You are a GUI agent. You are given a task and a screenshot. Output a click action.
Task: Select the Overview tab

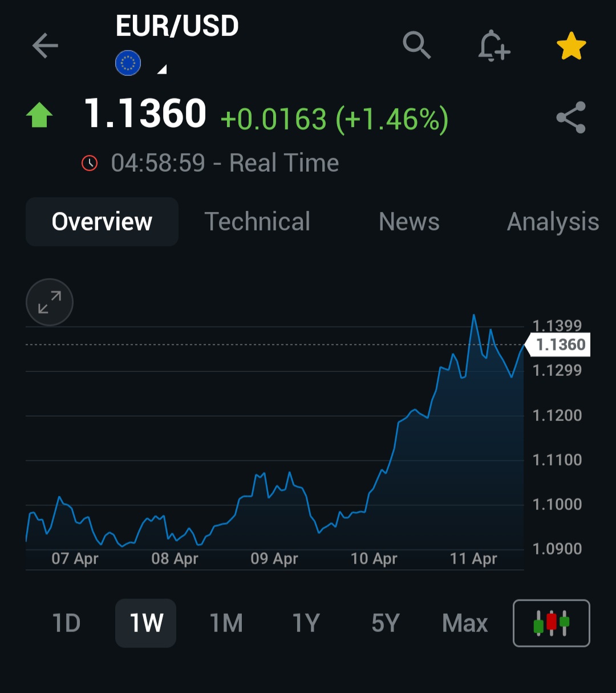[x=102, y=222]
